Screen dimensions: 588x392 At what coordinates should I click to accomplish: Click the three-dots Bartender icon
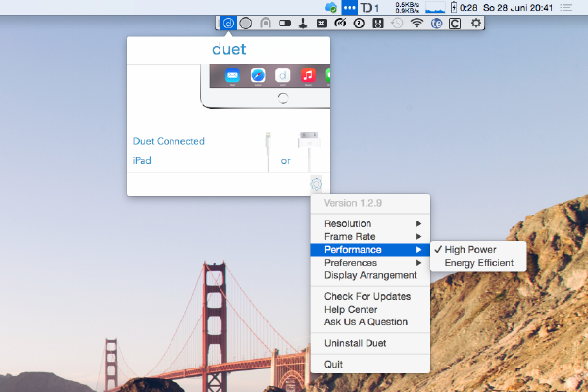tap(349, 7)
